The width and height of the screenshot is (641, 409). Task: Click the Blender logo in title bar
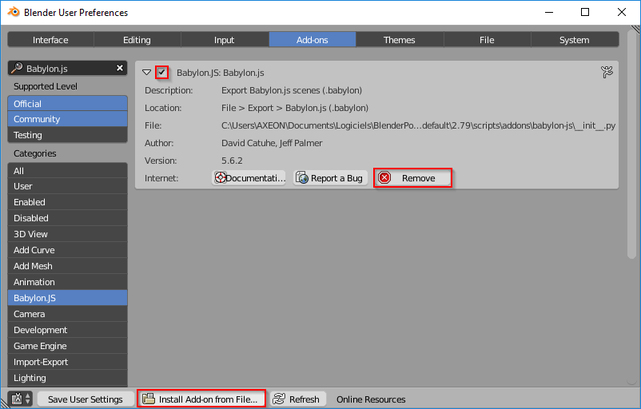[13, 12]
